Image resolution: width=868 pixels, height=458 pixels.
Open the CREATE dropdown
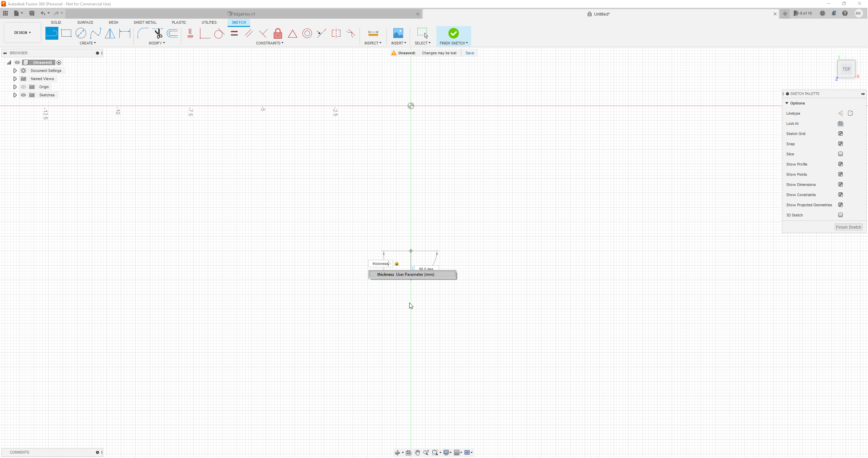(x=87, y=43)
